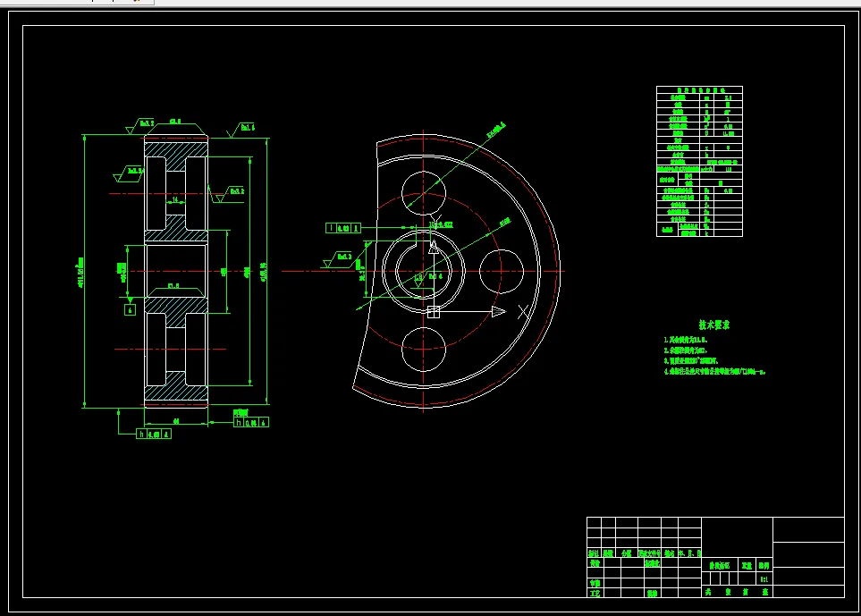Select the keyway width dimension "10±0.022"

[x=442, y=224]
